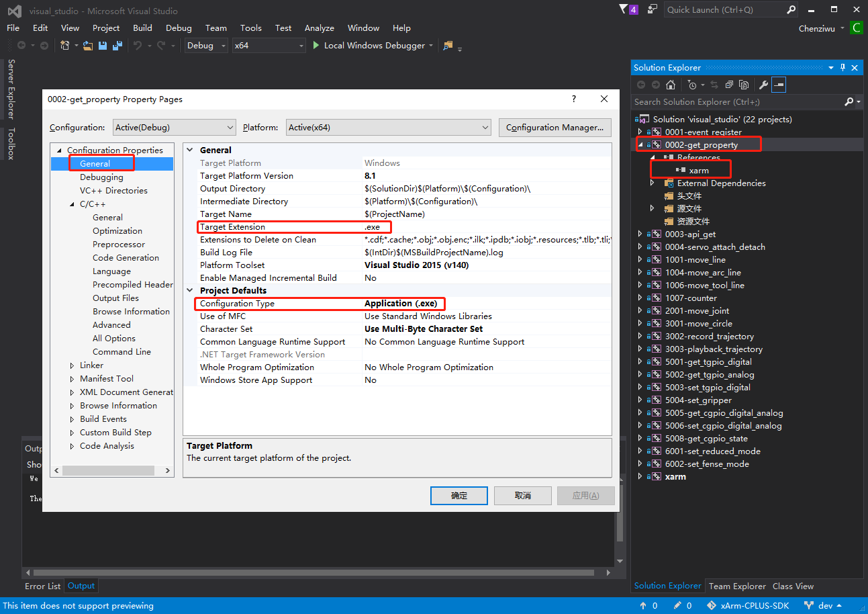
Task: Click the Save All toolbar icon
Action: (x=117, y=46)
